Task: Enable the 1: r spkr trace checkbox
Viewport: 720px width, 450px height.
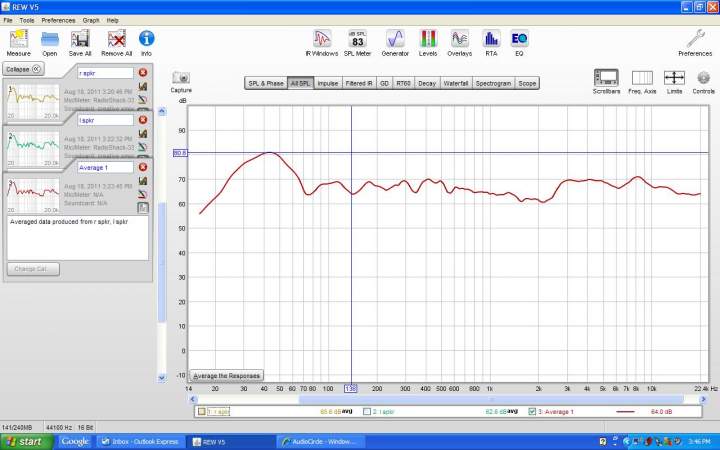Action: coord(201,411)
